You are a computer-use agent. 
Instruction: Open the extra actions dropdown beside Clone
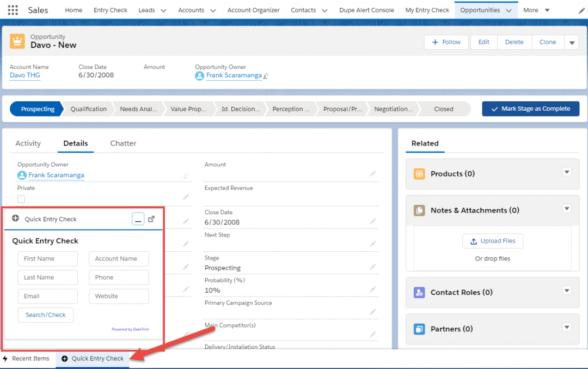point(572,42)
